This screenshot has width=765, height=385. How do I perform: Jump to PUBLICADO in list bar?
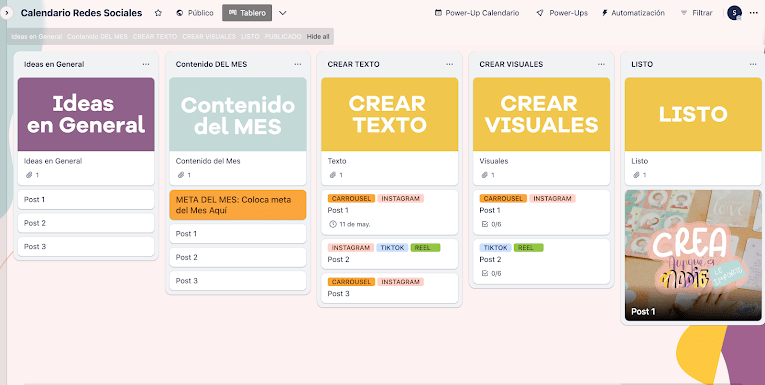(x=283, y=37)
